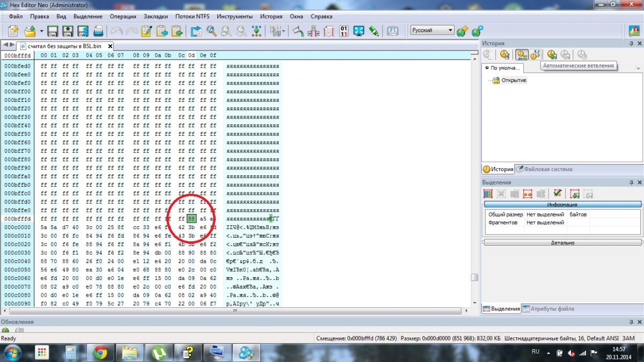
Task: Click the full screen monitor icon
Action: (358, 31)
